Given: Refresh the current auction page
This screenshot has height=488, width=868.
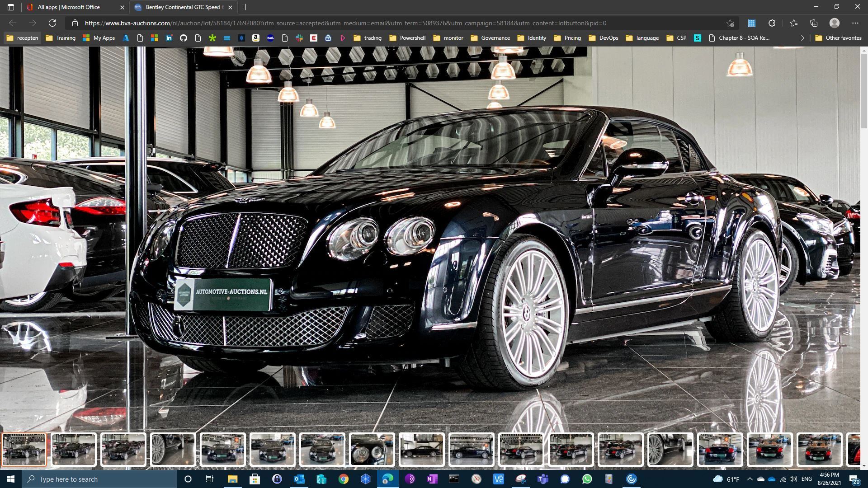Looking at the screenshot, I should (52, 23).
